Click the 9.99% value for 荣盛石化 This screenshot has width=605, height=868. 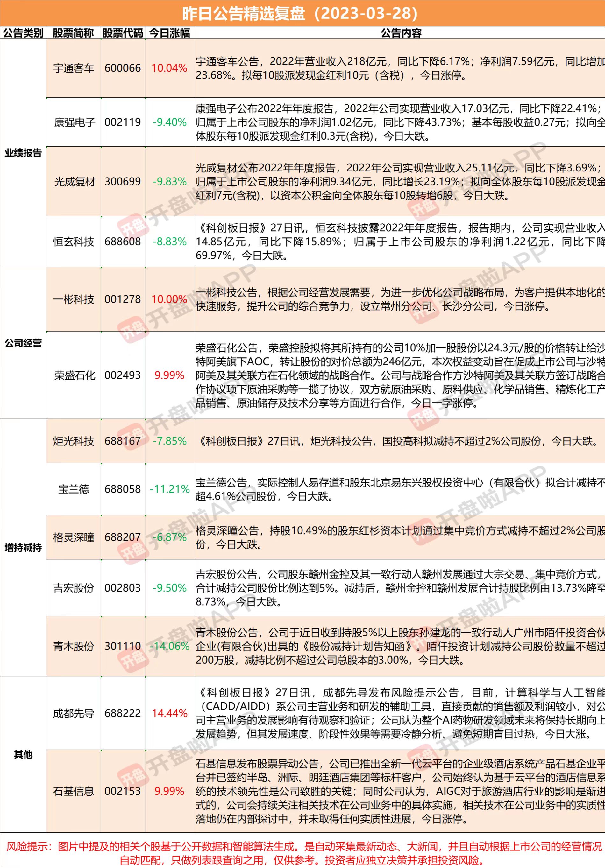(169, 375)
